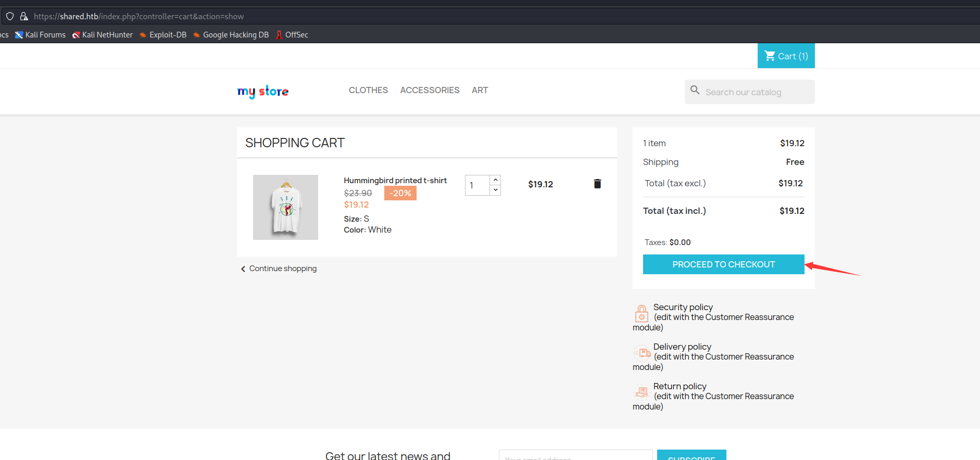
Task: Click the quantity input box
Action: coord(478,185)
